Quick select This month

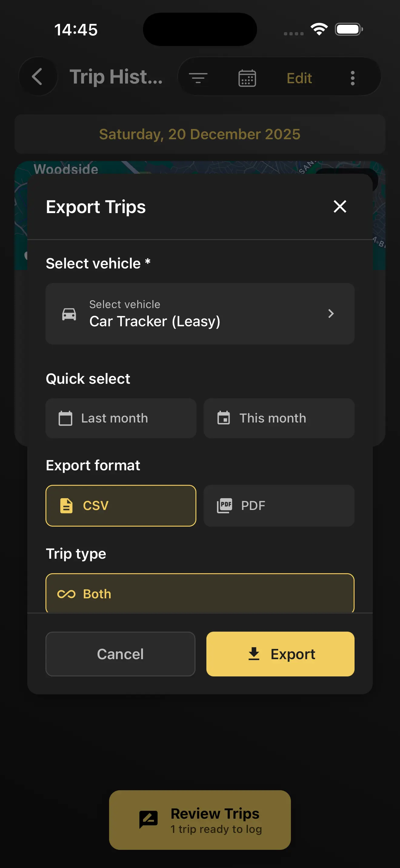click(x=278, y=418)
